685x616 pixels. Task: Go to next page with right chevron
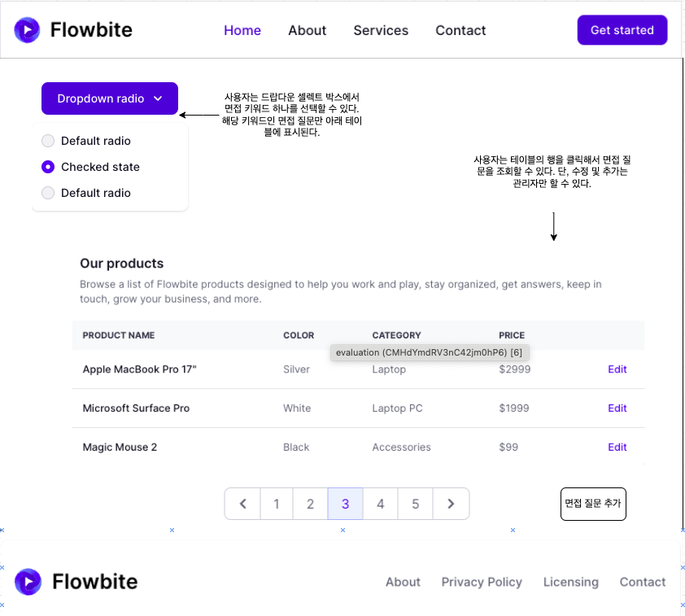click(x=451, y=504)
